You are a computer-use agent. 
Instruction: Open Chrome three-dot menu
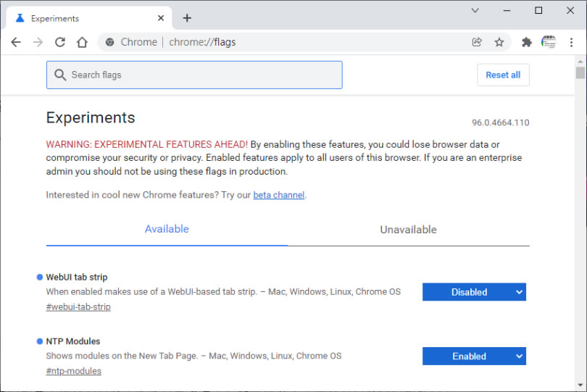coord(571,42)
